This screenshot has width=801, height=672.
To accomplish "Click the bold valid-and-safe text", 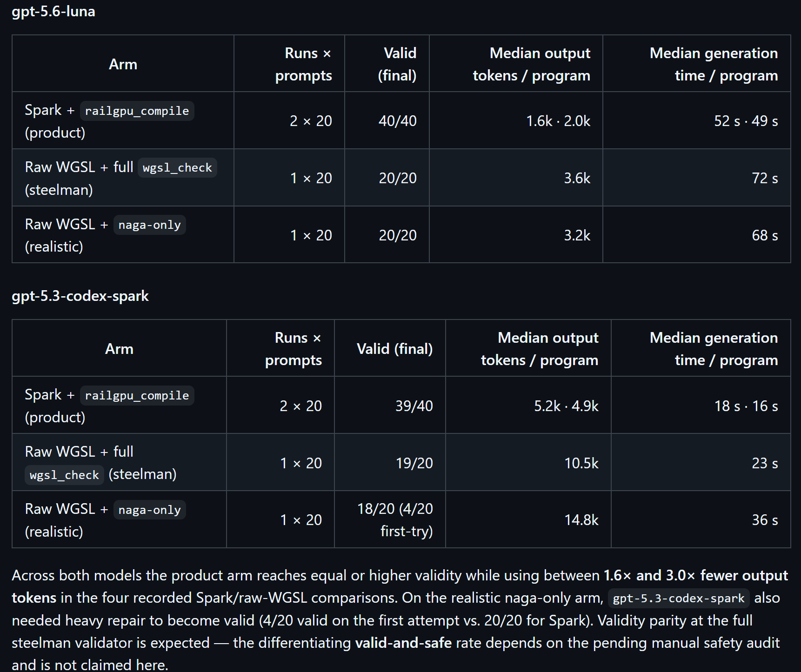I will coord(403,643).
